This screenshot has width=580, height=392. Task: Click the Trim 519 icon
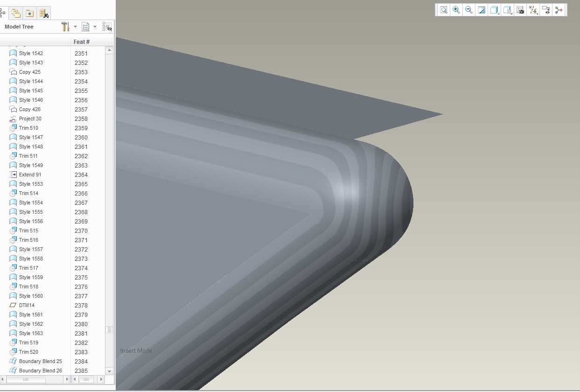click(13, 343)
